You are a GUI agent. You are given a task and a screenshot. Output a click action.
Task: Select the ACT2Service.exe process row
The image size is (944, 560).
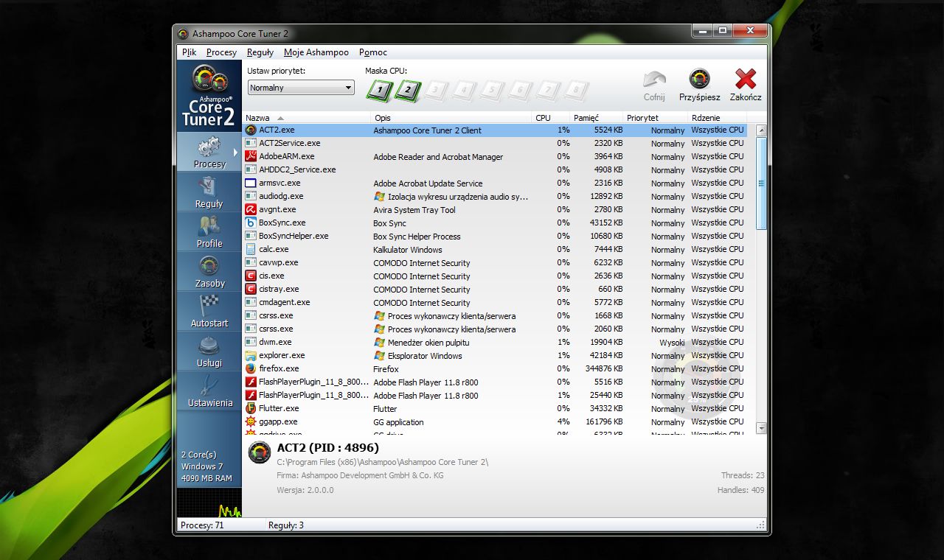coord(495,143)
